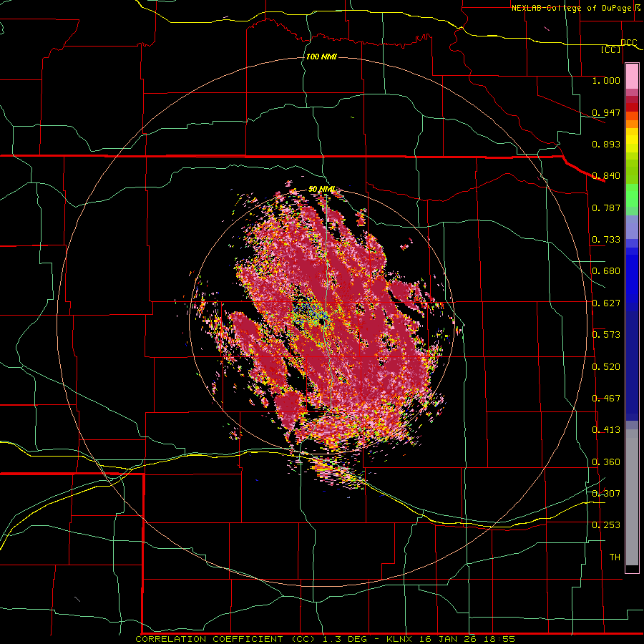Click the 0.307 legend value
This screenshot has height=644, width=644.
click(606, 494)
